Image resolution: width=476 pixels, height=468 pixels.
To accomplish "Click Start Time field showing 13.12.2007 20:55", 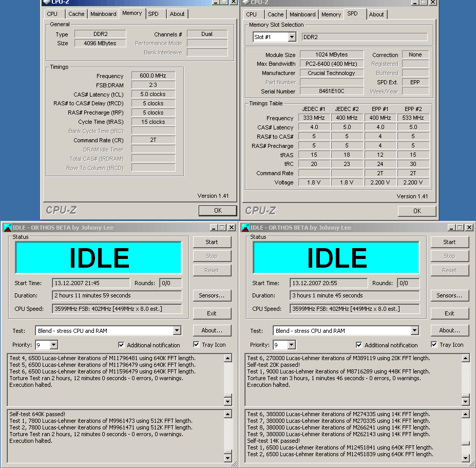I will [x=329, y=283].
